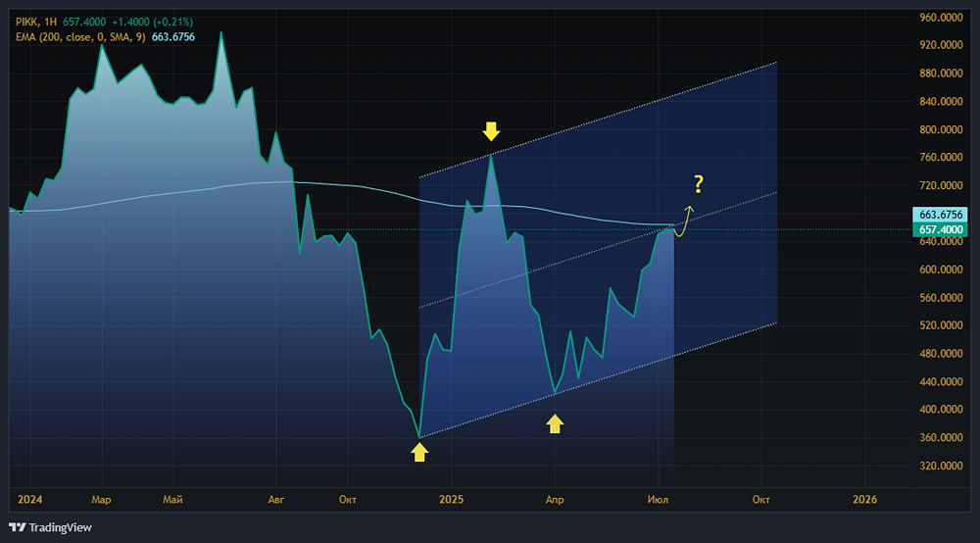Click the 920.0000 price axis label
The image size is (980, 543).
pyautogui.click(x=941, y=45)
